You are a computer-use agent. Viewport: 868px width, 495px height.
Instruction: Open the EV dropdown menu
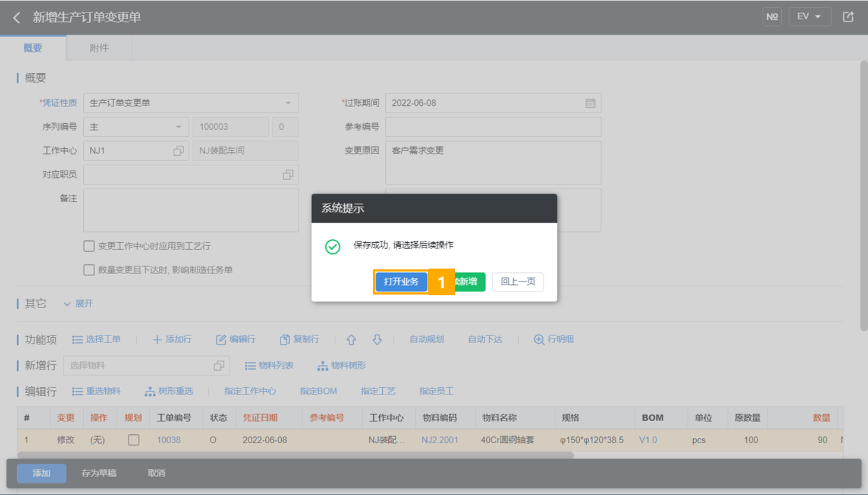tap(809, 17)
